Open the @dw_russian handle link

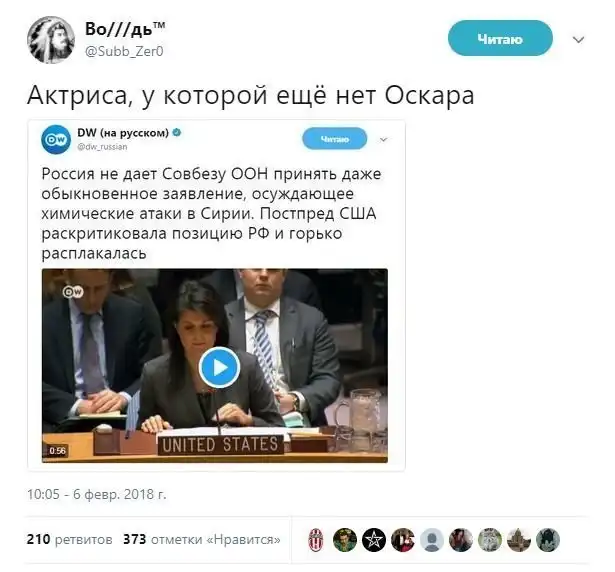pos(102,147)
